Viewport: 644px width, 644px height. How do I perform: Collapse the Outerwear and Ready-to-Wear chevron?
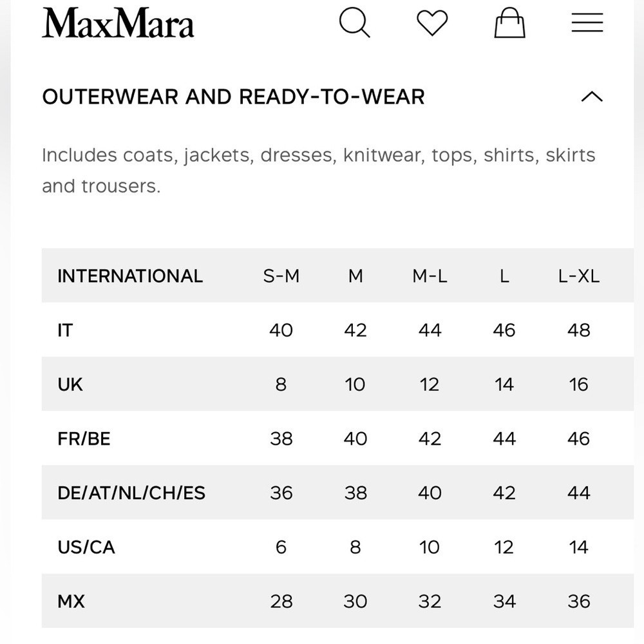pyautogui.click(x=592, y=97)
